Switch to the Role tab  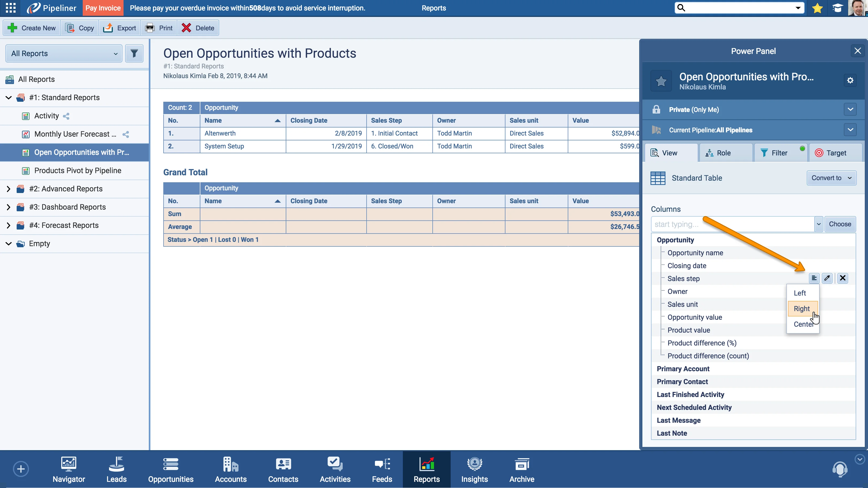pos(726,153)
